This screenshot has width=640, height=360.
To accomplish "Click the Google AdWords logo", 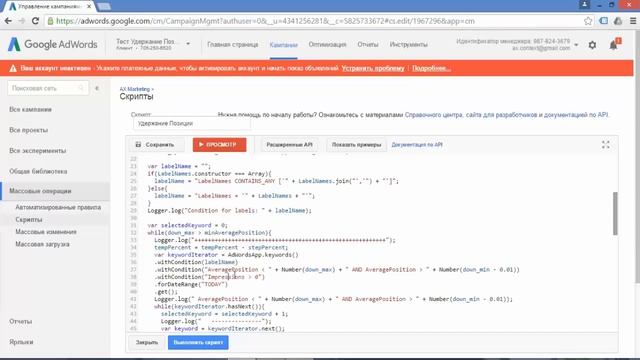I will click(53, 44).
